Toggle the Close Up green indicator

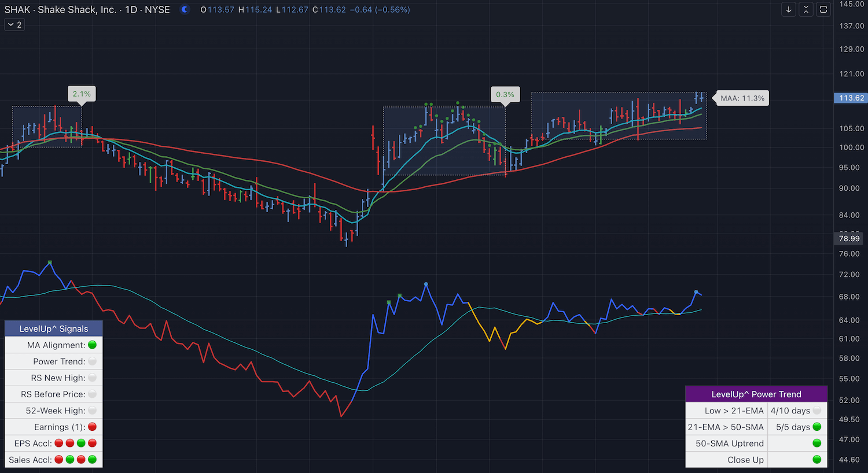(816, 459)
